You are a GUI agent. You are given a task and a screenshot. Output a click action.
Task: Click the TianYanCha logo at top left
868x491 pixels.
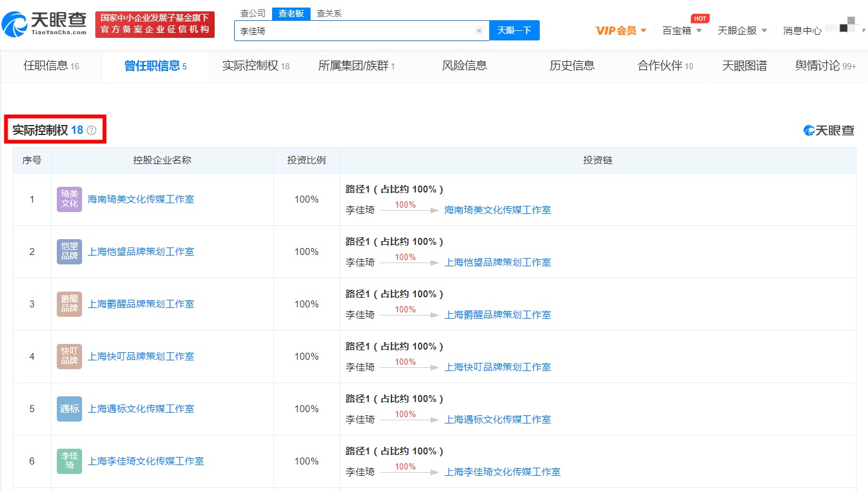pyautogui.click(x=44, y=24)
